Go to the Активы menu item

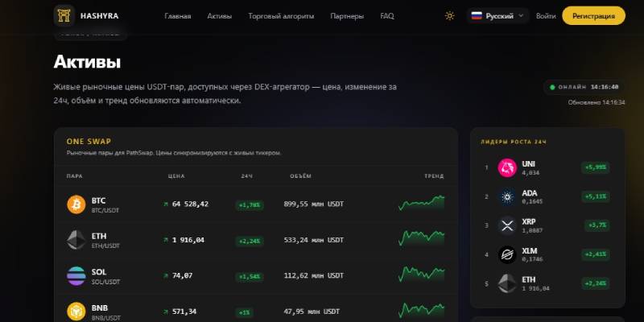(219, 16)
